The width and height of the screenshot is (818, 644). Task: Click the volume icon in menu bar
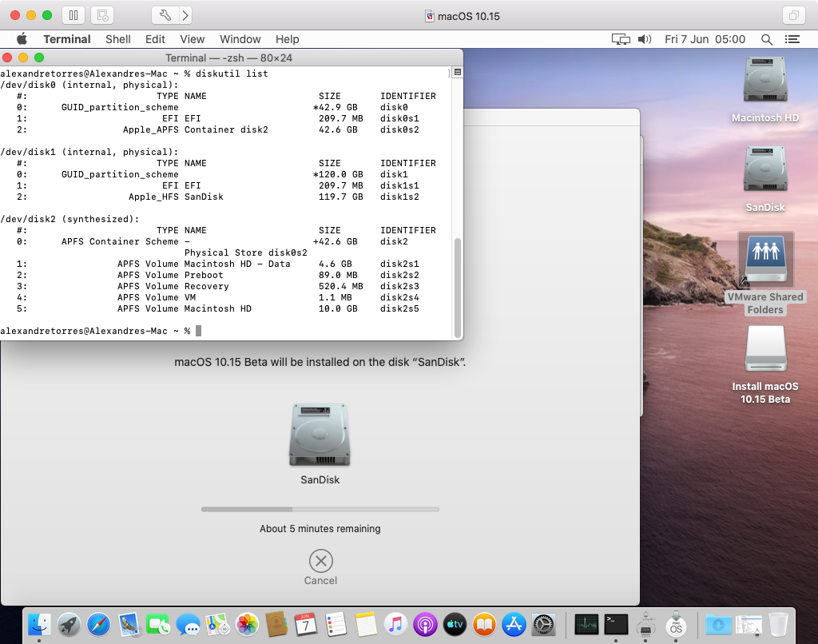click(645, 39)
